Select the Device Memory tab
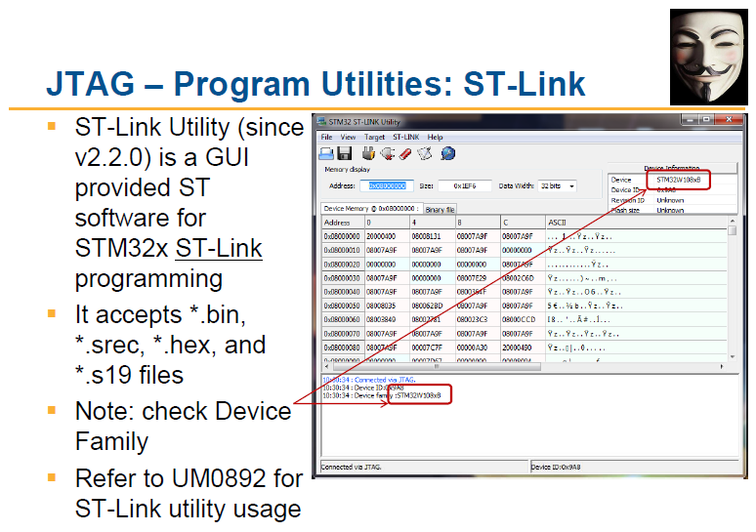 (x=372, y=209)
